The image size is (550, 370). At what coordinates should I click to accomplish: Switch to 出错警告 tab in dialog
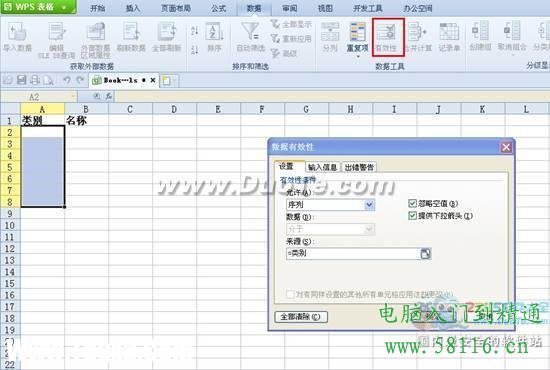359,167
